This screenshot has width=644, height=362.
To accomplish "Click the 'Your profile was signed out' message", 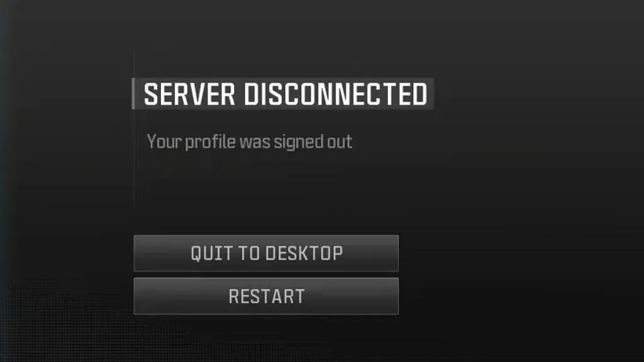I will (x=249, y=142).
